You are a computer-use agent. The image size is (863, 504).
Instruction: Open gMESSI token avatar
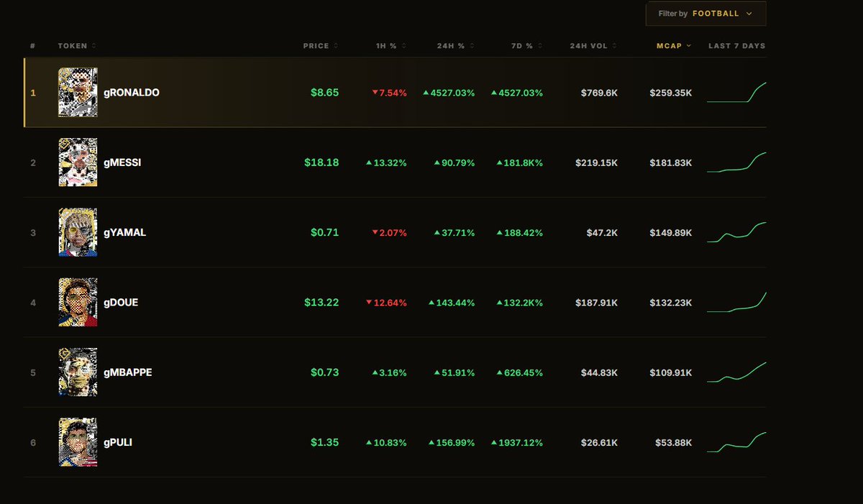(78, 162)
